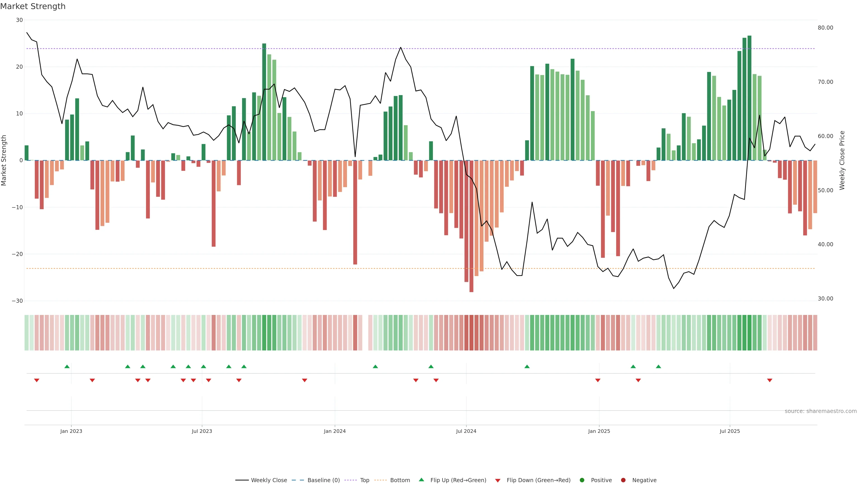Click the last red flip-down marker after Jul 2025
This screenshot has width=868, height=488.
point(770,380)
